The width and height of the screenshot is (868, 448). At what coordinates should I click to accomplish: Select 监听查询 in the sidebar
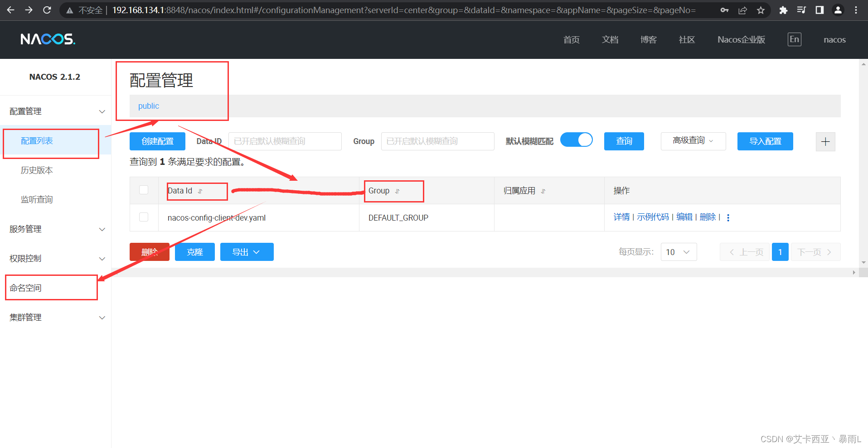coord(37,200)
